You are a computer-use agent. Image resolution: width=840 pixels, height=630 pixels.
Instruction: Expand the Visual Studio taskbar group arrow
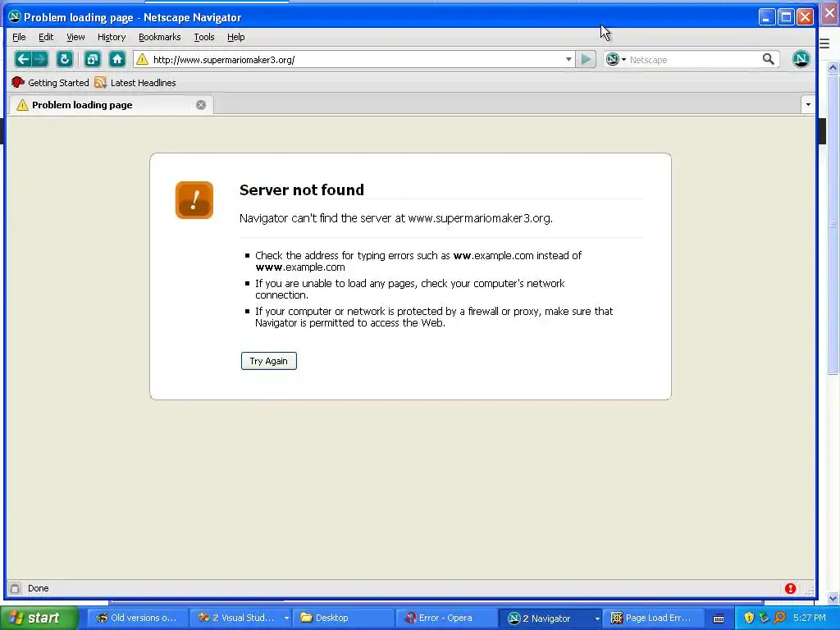pyautogui.click(x=286, y=619)
